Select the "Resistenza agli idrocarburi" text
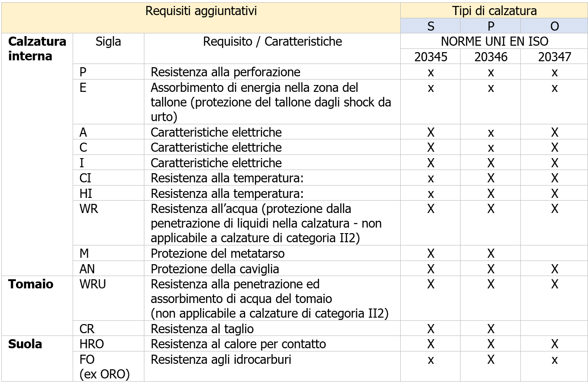588x383 pixels. point(221,360)
